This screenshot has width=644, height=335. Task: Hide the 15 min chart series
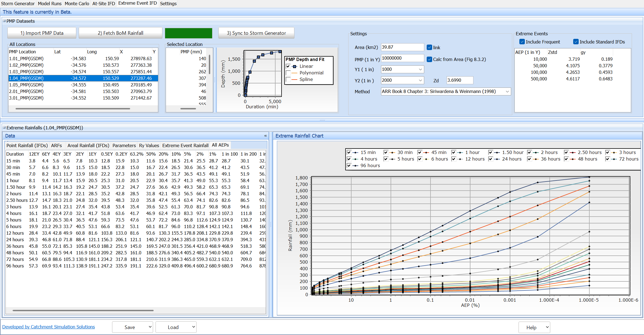coord(349,152)
